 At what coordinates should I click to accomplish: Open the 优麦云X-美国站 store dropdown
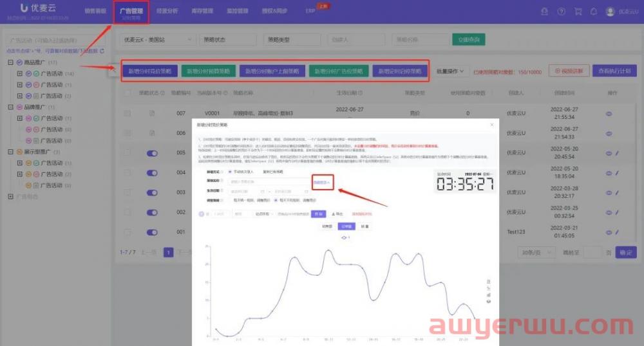[157, 40]
